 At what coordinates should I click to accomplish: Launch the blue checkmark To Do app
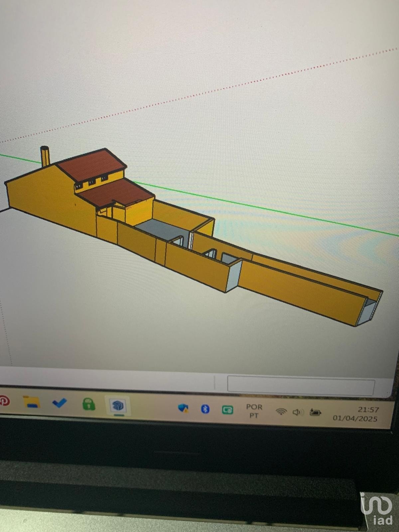(x=60, y=403)
